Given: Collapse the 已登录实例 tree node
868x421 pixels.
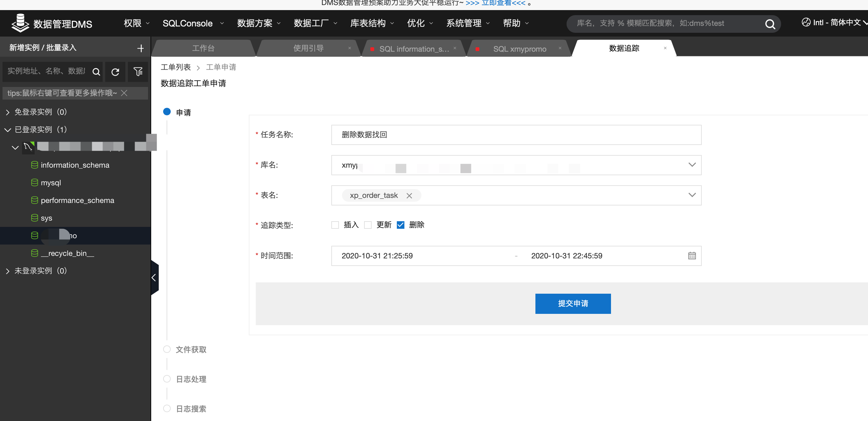Looking at the screenshot, I should (8, 130).
